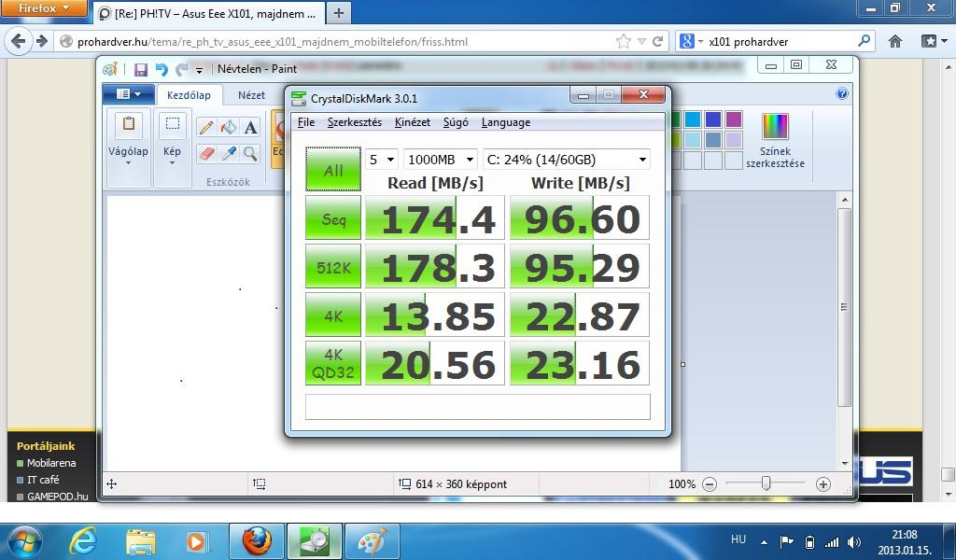956x560 pixels.
Task: Click the search magnifier in Firefox search box
Action: pyautogui.click(x=864, y=41)
